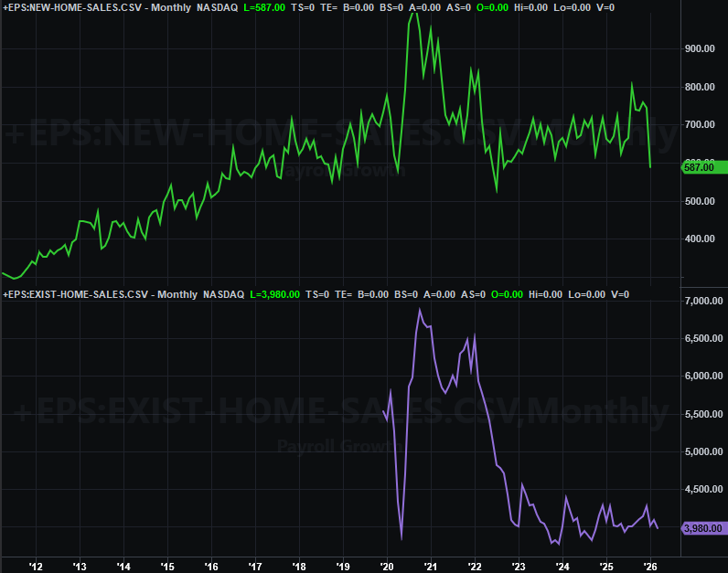The width and height of the screenshot is (728, 573).
Task: Click the '23 year marker on time axis
Action: [x=518, y=565]
